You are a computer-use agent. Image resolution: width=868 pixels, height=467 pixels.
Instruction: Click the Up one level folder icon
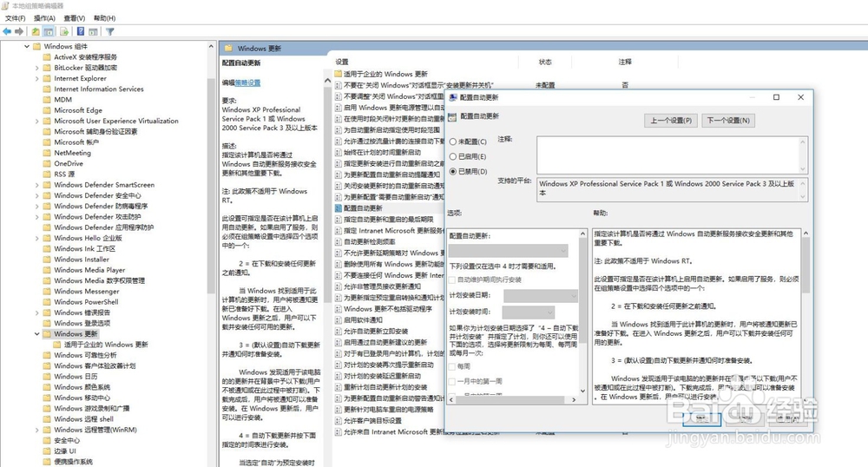36,31
